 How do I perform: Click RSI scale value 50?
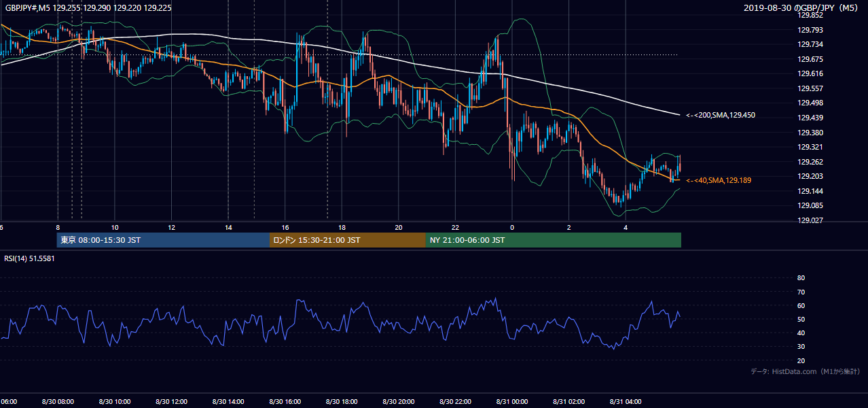(x=801, y=319)
